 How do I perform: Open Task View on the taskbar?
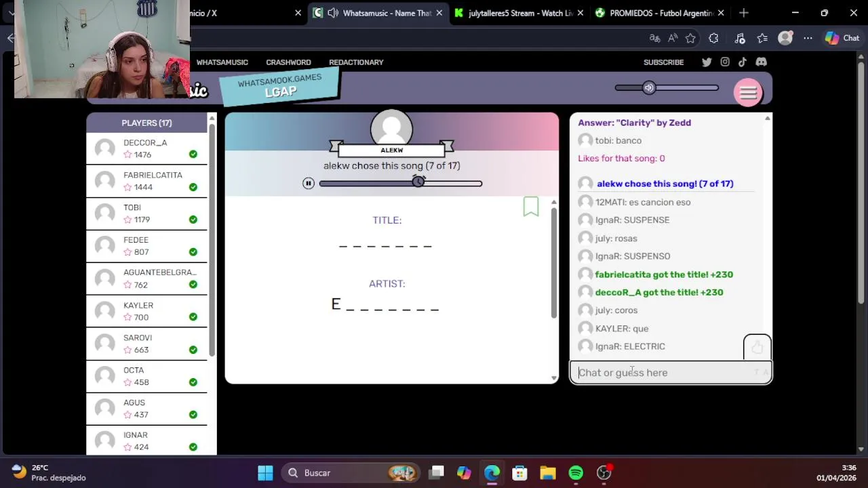(436, 472)
